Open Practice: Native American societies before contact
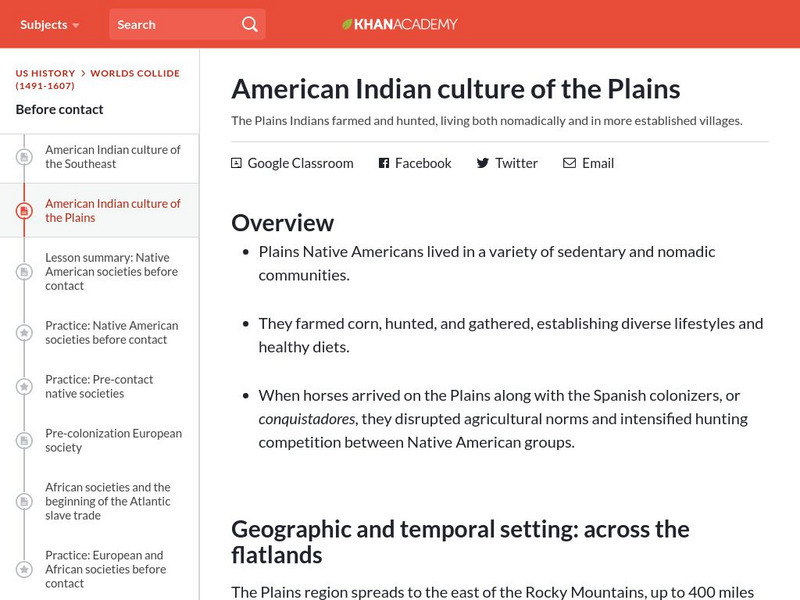The image size is (800, 600). 111,332
